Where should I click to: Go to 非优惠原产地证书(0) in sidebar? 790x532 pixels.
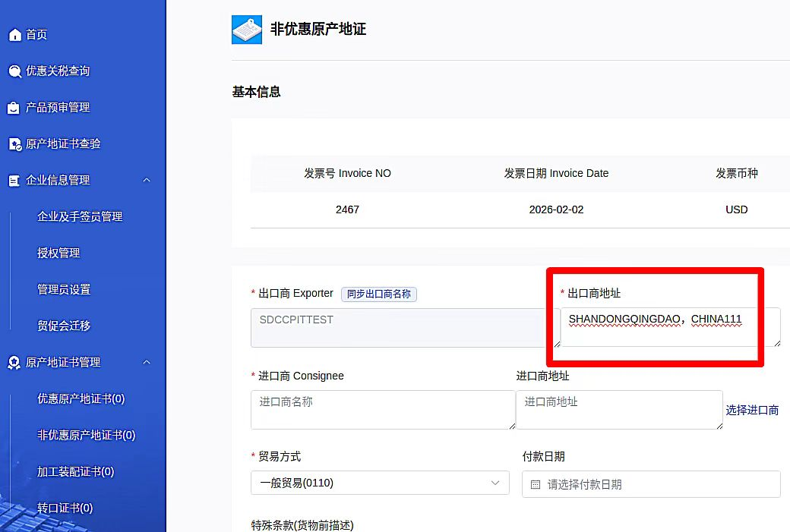point(86,436)
